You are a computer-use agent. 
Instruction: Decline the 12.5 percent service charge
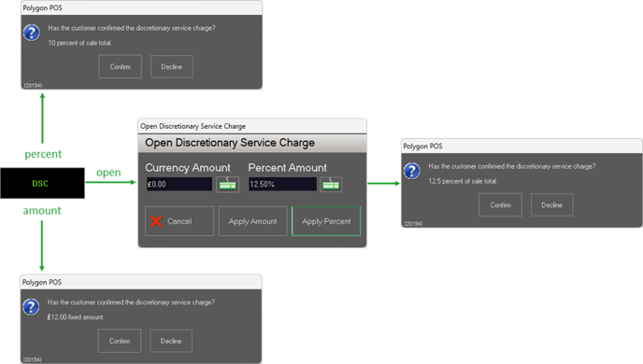(x=551, y=204)
